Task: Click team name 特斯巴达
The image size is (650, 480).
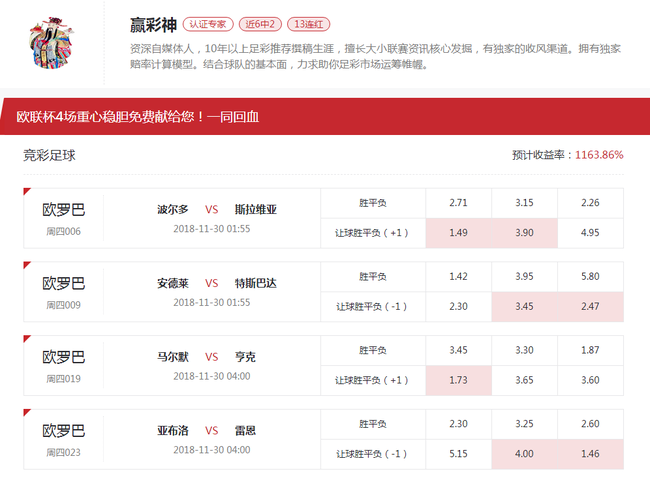Action: (256, 283)
